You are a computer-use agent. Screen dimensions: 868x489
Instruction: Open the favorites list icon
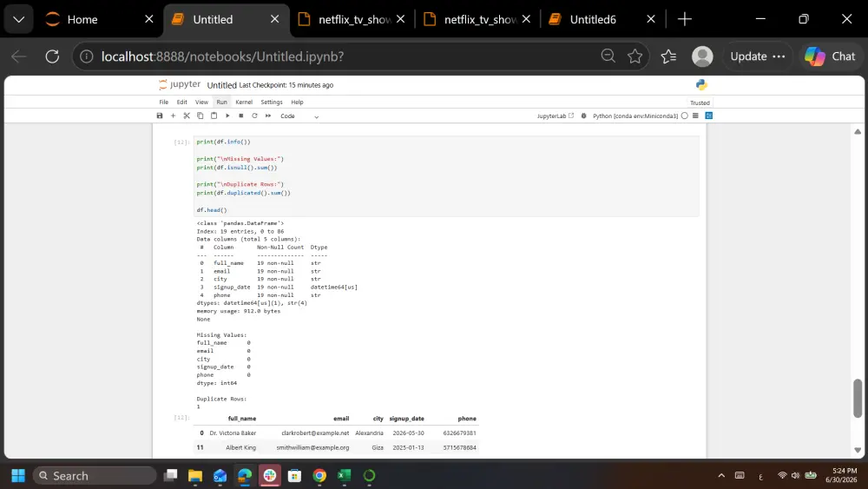point(668,56)
